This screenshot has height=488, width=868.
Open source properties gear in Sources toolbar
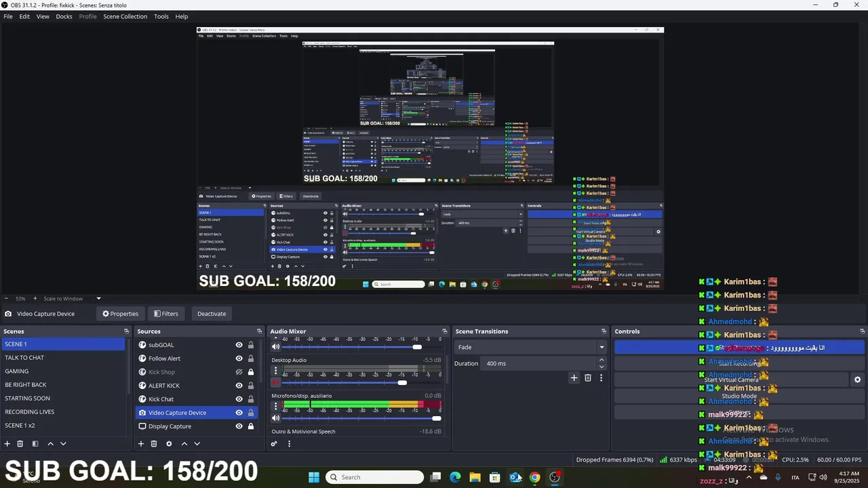pos(169,444)
